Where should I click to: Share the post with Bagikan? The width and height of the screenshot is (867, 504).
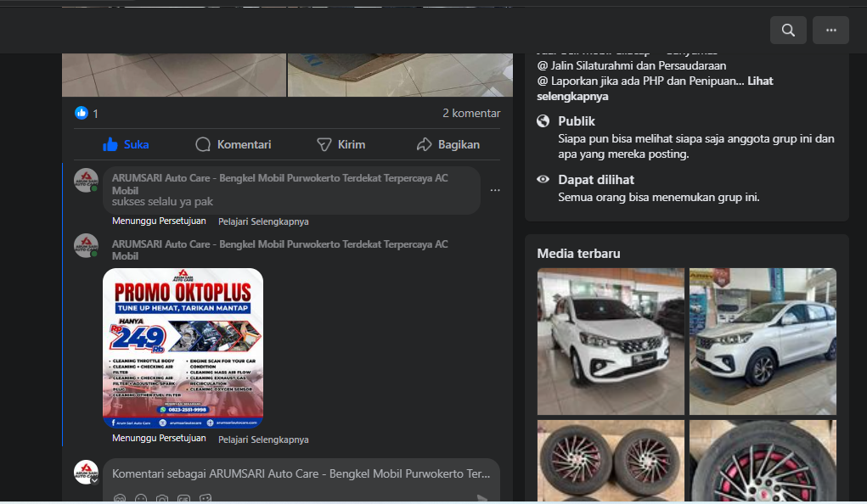448,145
